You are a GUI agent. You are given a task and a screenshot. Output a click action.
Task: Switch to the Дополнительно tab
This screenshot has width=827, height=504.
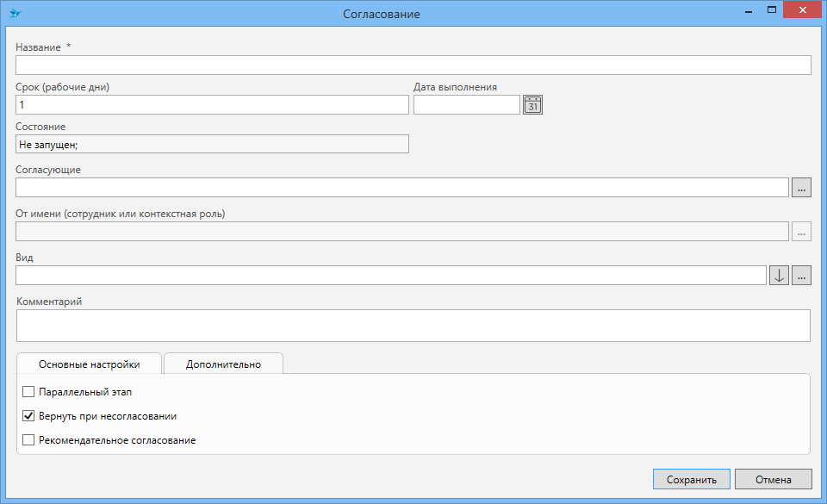pyautogui.click(x=223, y=364)
